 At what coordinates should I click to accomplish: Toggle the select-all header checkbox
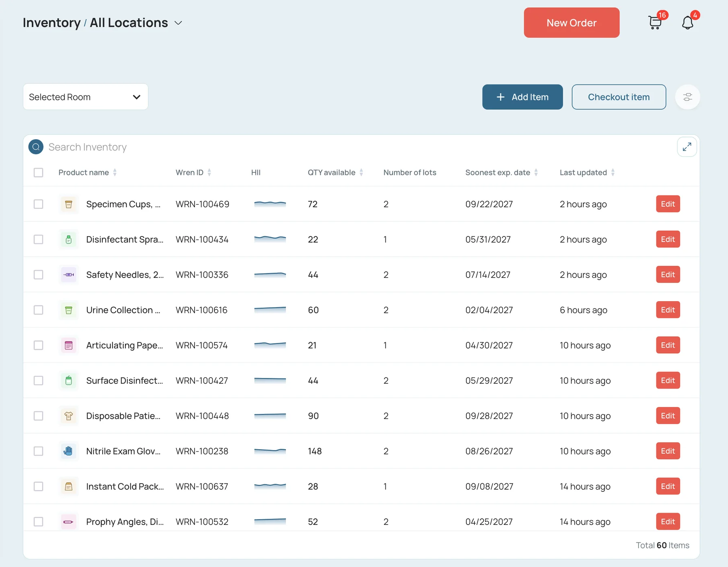pos(38,172)
